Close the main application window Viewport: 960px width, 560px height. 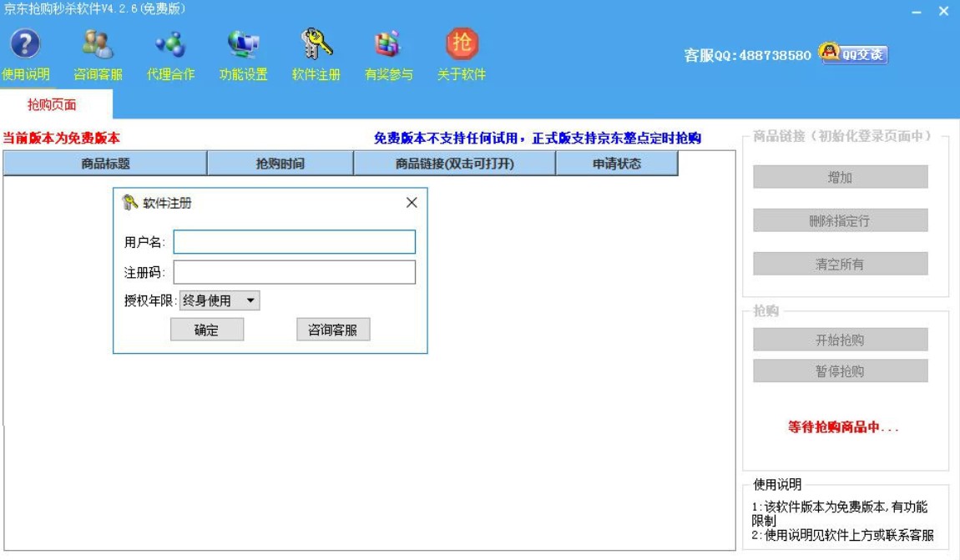(943, 11)
